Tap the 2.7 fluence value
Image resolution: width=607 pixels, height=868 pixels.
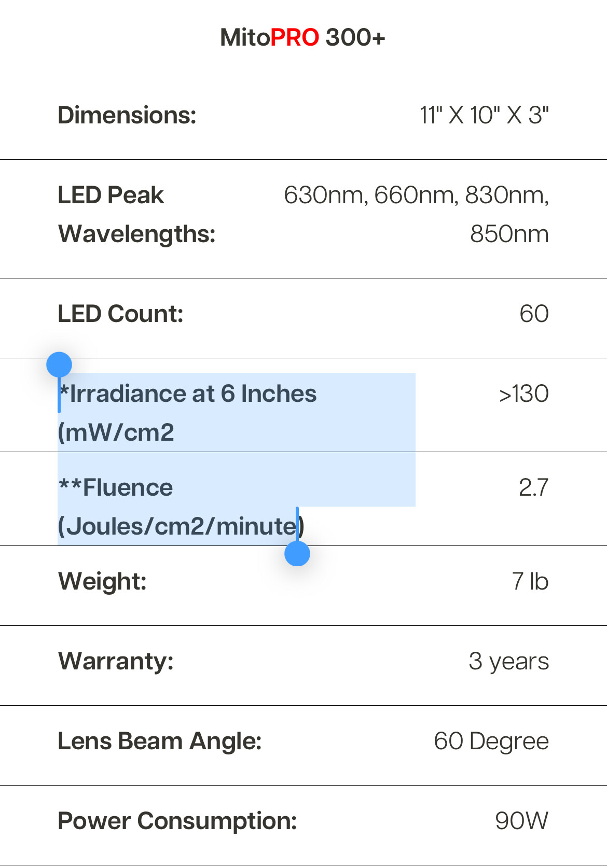[x=533, y=488]
